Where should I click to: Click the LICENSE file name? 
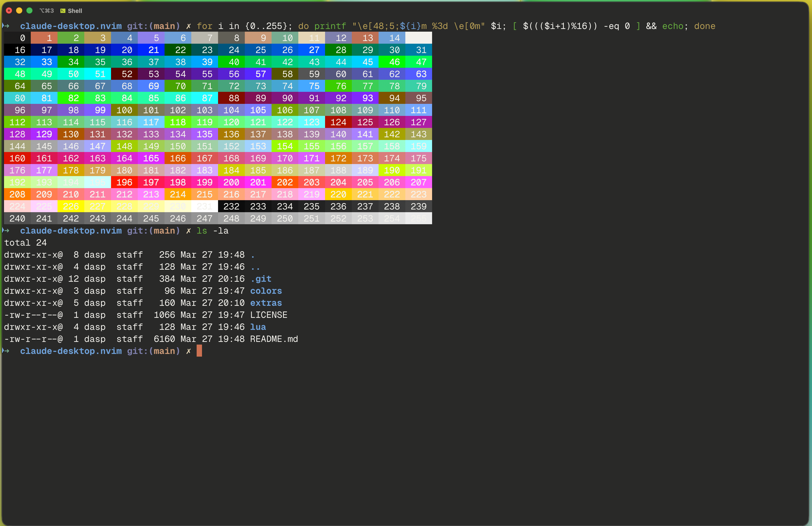click(269, 315)
